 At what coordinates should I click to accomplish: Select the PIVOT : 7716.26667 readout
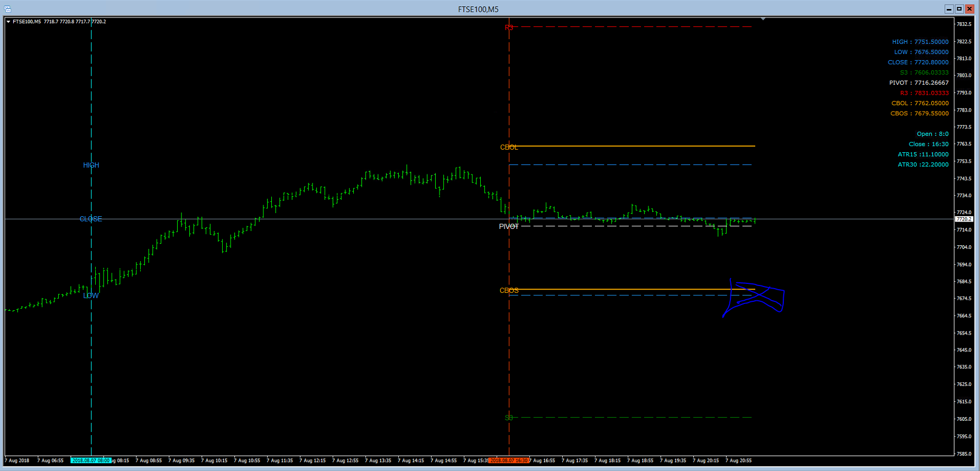(x=919, y=82)
